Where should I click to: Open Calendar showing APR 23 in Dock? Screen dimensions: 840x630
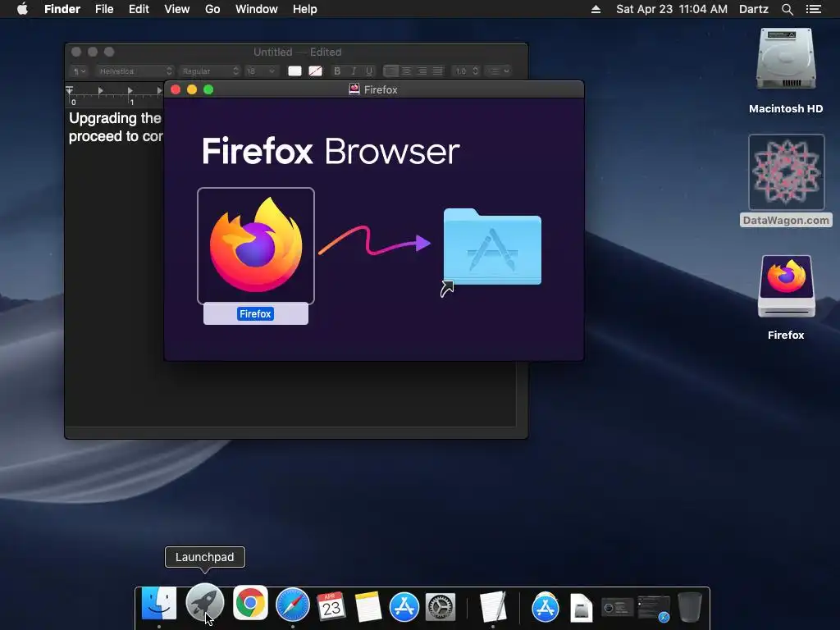[331, 606]
